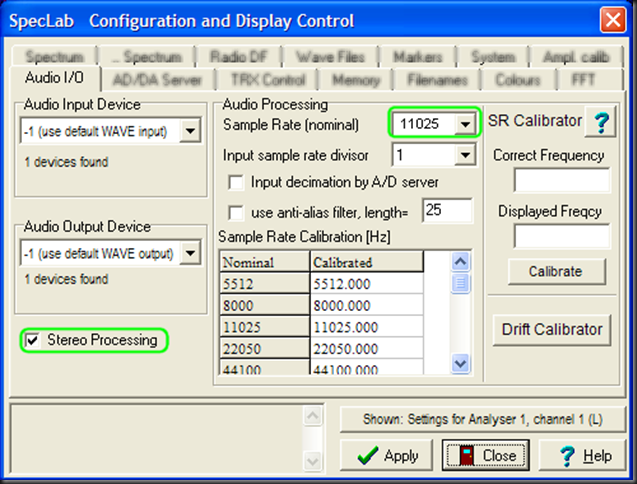637x484 pixels.
Task: Open SR Calibrator help question-mark icon
Action: [x=601, y=122]
